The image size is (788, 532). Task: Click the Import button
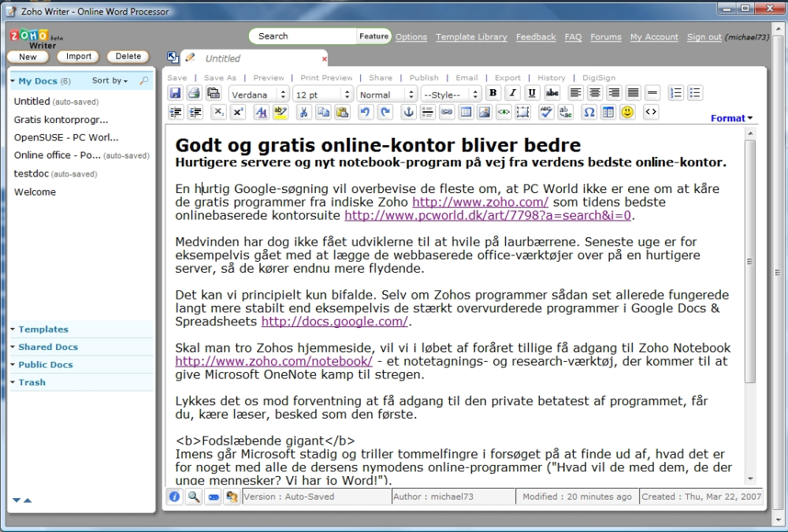coord(79,57)
